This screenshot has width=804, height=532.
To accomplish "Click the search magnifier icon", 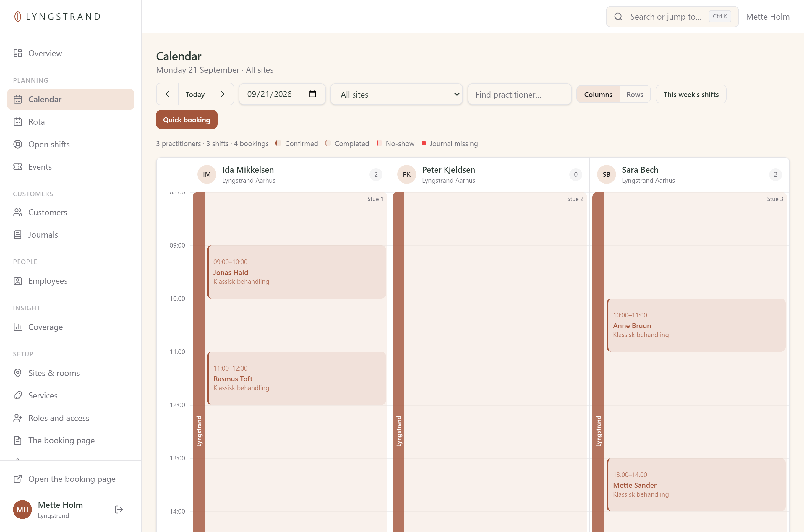I will 618,17.
